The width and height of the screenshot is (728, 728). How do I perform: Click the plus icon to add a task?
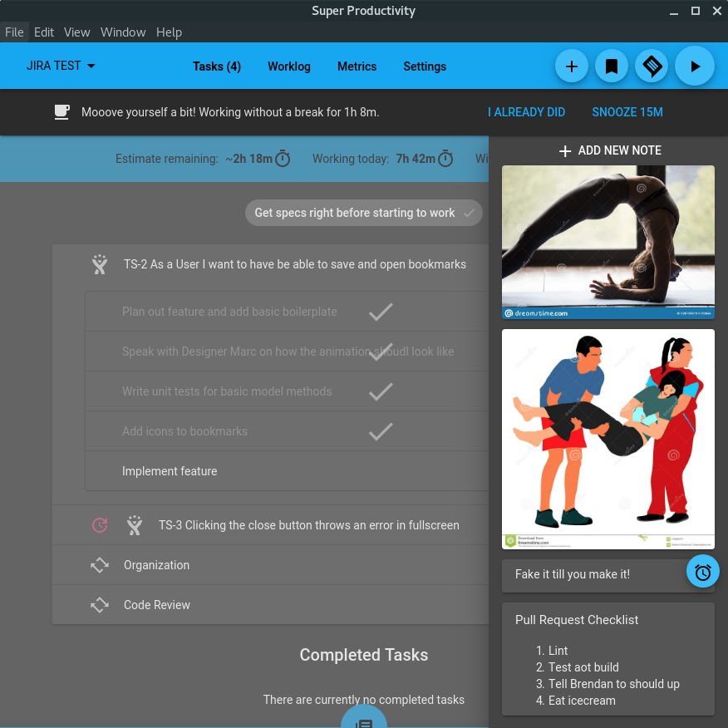(572, 66)
